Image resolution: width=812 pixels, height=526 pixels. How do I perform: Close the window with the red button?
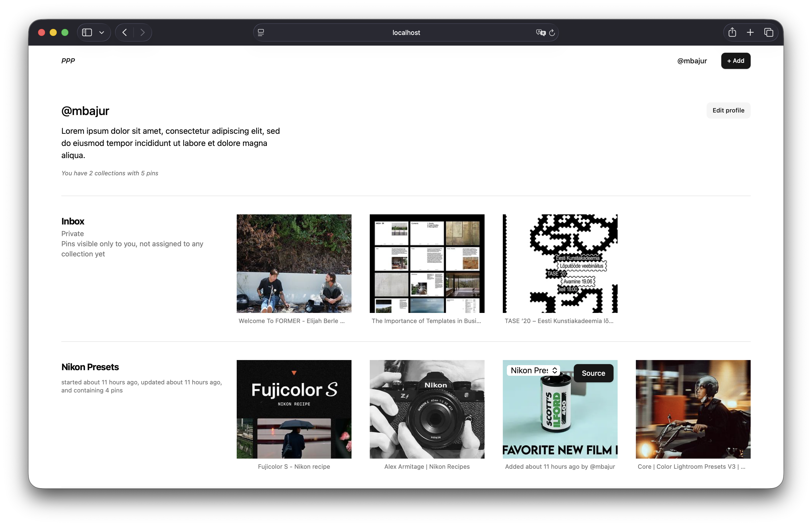point(42,32)
